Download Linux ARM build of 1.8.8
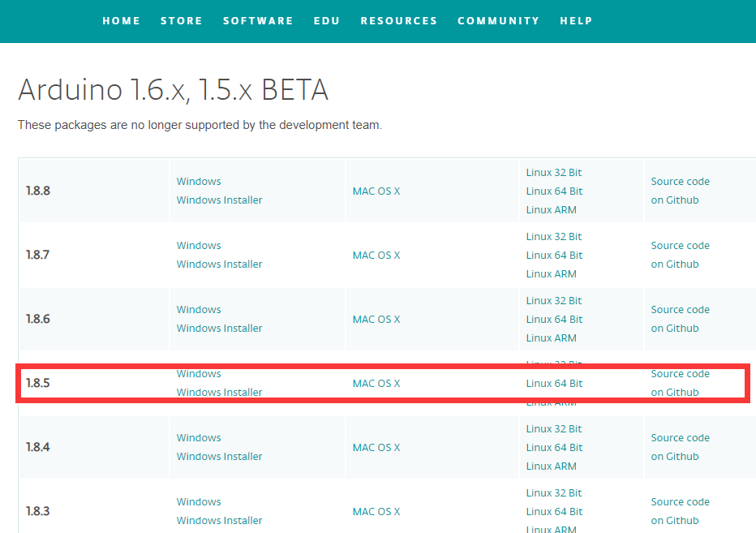 click(551, 210)
